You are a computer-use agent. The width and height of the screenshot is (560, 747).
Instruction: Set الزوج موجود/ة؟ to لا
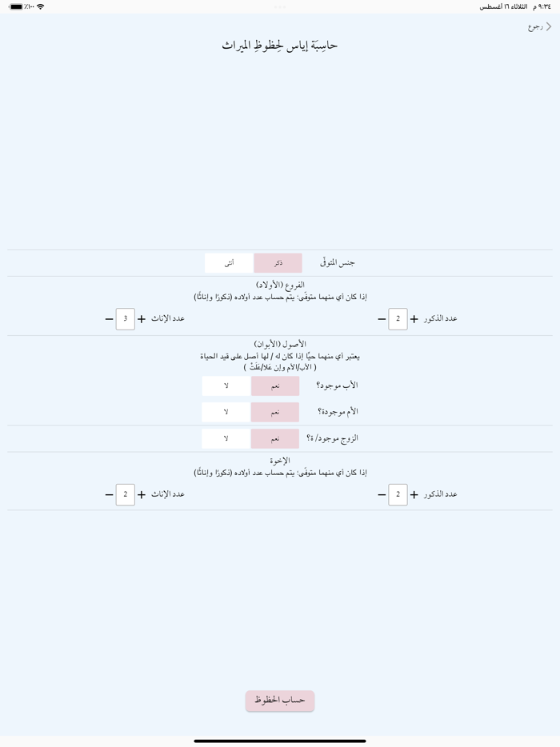click(226, 438)
